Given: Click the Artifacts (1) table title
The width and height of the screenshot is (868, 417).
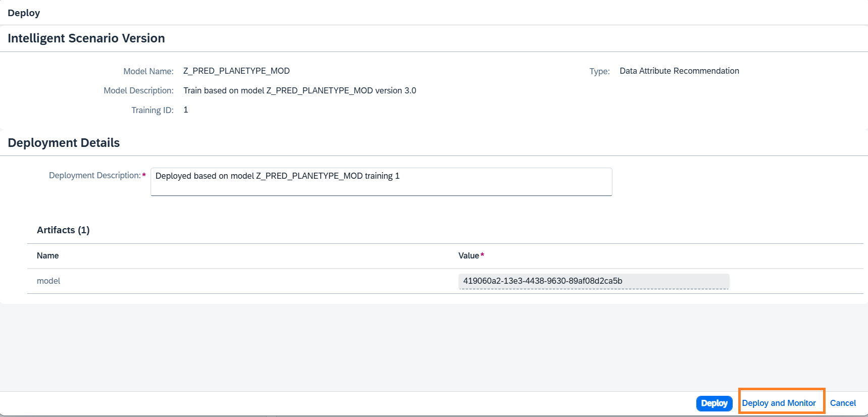Looking at the screenshot, I should point(63,230).
